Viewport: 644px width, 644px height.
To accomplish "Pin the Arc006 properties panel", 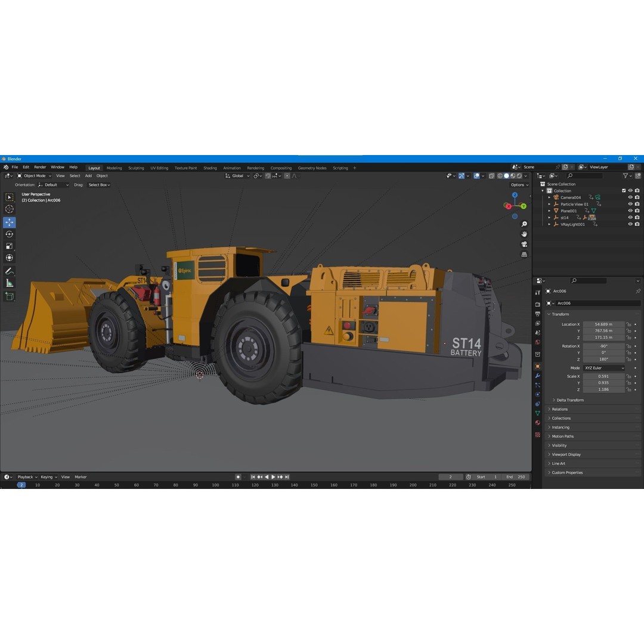I will pyautogui.click(x=638, y=291).
